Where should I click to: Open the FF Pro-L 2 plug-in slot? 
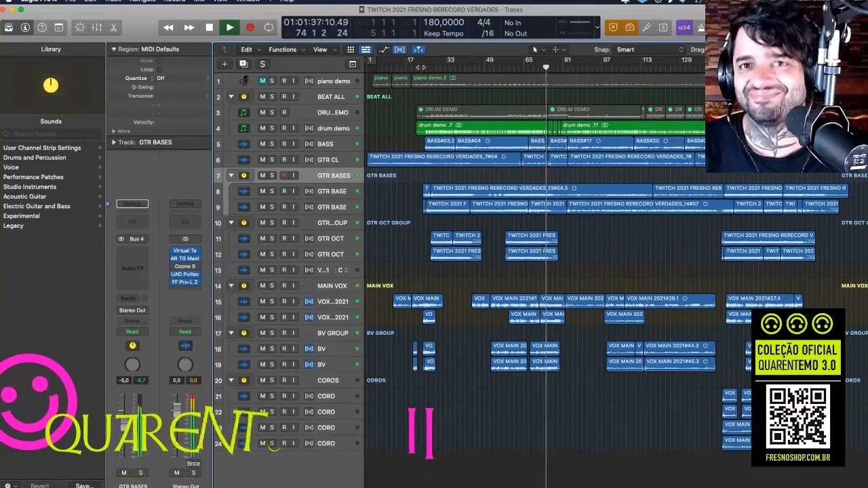pos(184,283)
